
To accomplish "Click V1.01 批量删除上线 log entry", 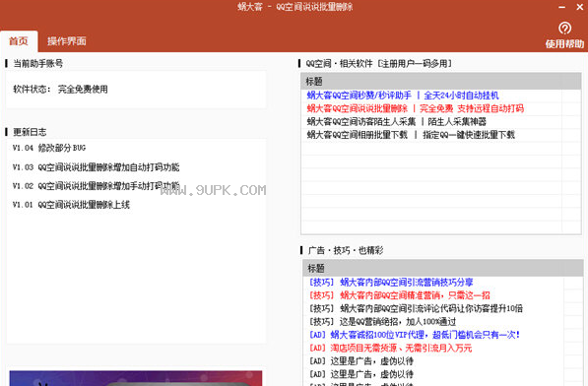I will point(71,205).
